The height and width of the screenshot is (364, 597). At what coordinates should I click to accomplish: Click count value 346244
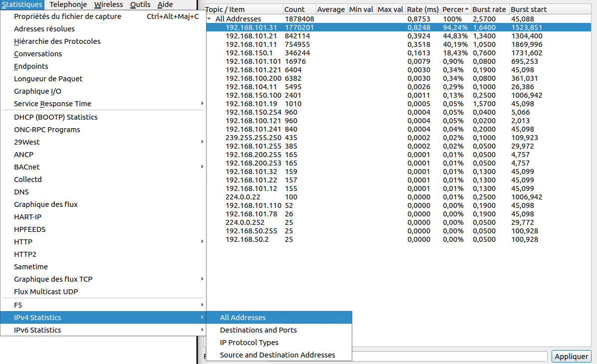coord(297,53)
